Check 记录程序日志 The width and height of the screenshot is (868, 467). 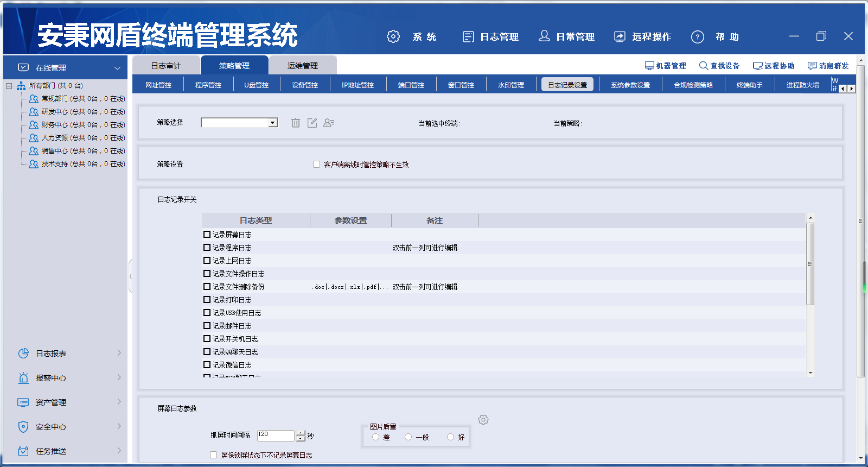pos(207,248)
